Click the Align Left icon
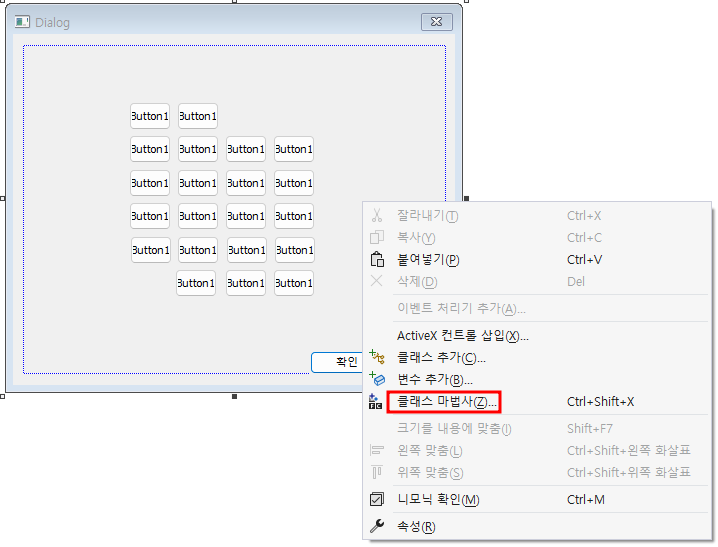The width and height of the screenshot is (718, 547). [x=377, y=450]
